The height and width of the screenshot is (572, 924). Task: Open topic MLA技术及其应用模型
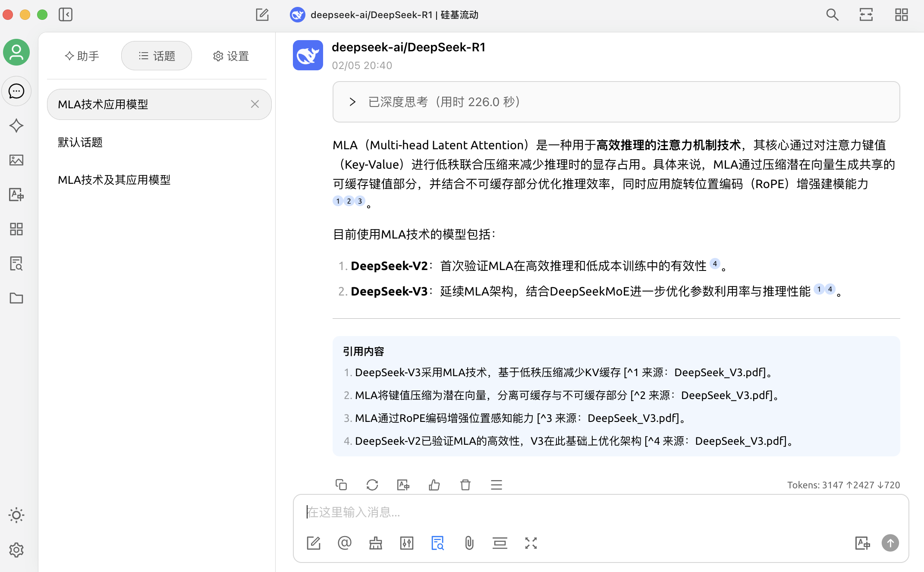tap(114, 180)
